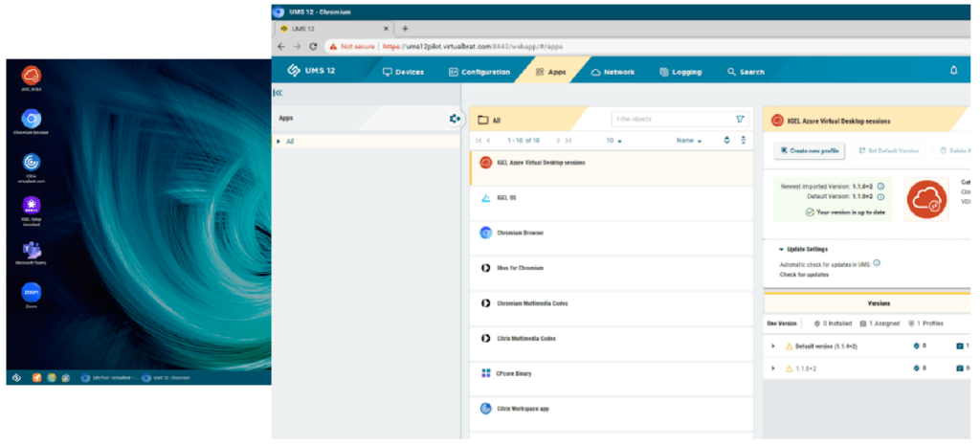Open the Search section
Image resolution: width=980 pixels, height=446 pixels.
point(746,72)
